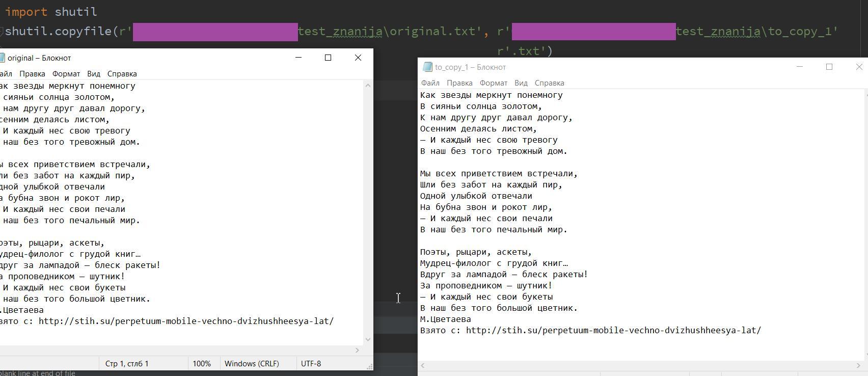
Task: Click 'И каждый нес свою тревогу' in to_copy_1
Action: coord(494,140)
